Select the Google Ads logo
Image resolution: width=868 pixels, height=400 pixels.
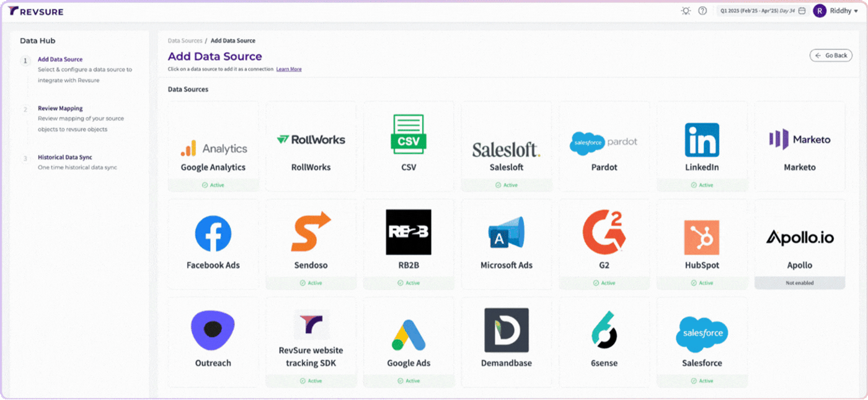[x=409, y=336]
